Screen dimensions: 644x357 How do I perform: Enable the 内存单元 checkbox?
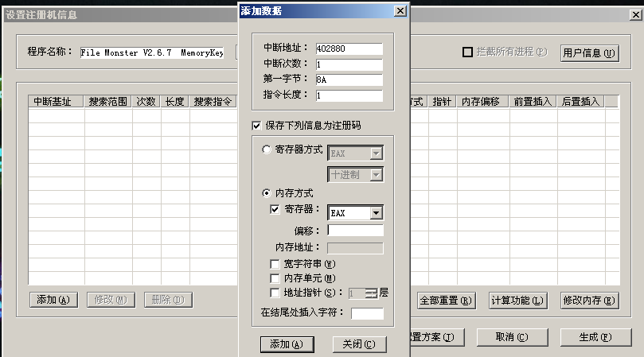click(x=275, y=278)
